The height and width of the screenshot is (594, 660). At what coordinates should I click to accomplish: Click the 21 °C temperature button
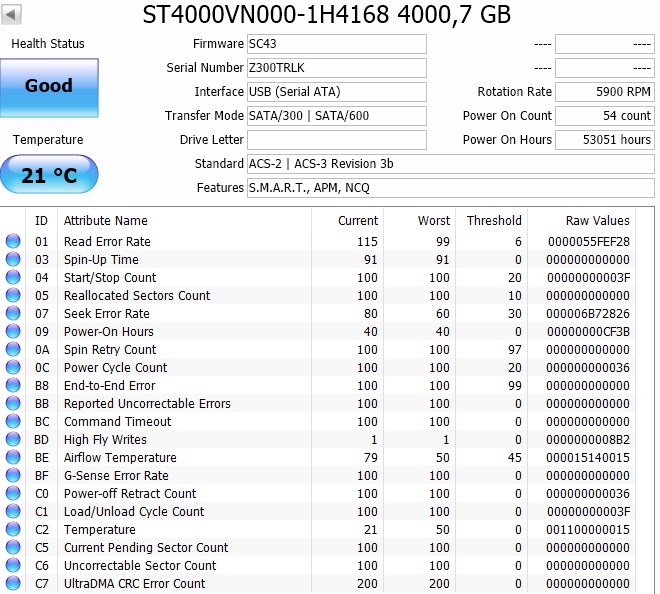click(49, 174)
